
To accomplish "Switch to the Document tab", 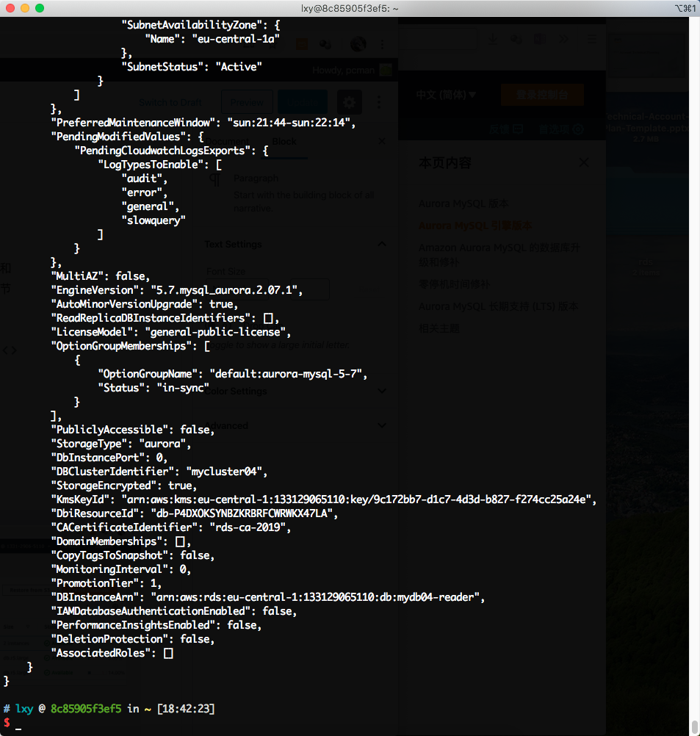I will [227, 141].
